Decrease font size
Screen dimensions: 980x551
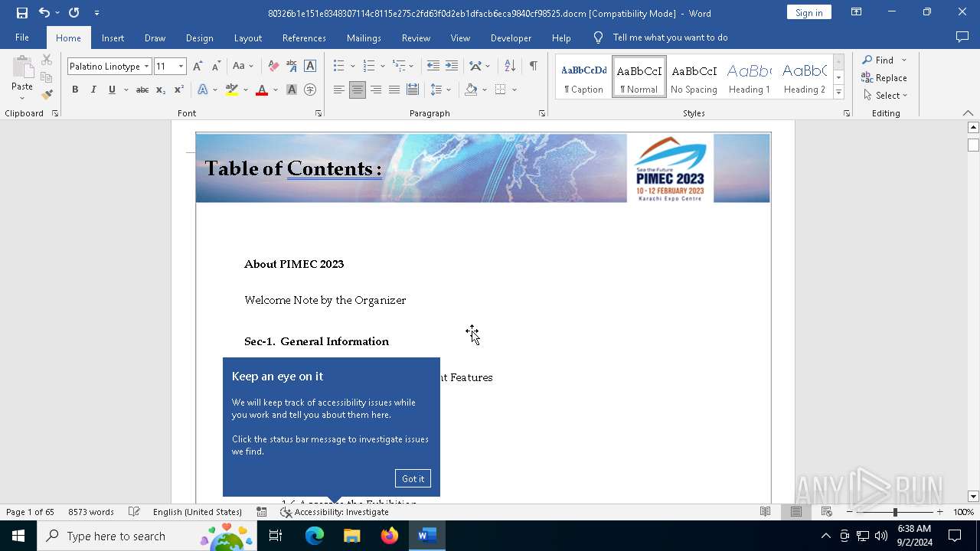tap(216, 67)
